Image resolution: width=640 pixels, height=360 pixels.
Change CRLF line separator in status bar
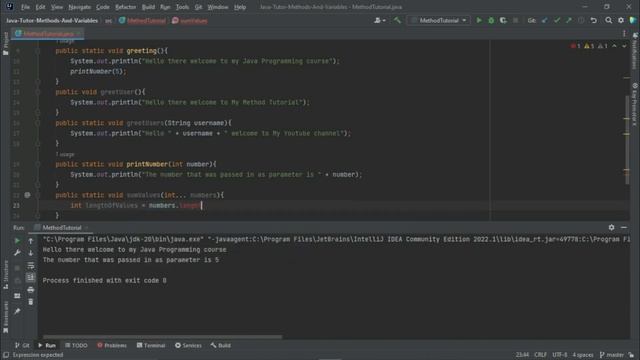click(x=540, y=355)
